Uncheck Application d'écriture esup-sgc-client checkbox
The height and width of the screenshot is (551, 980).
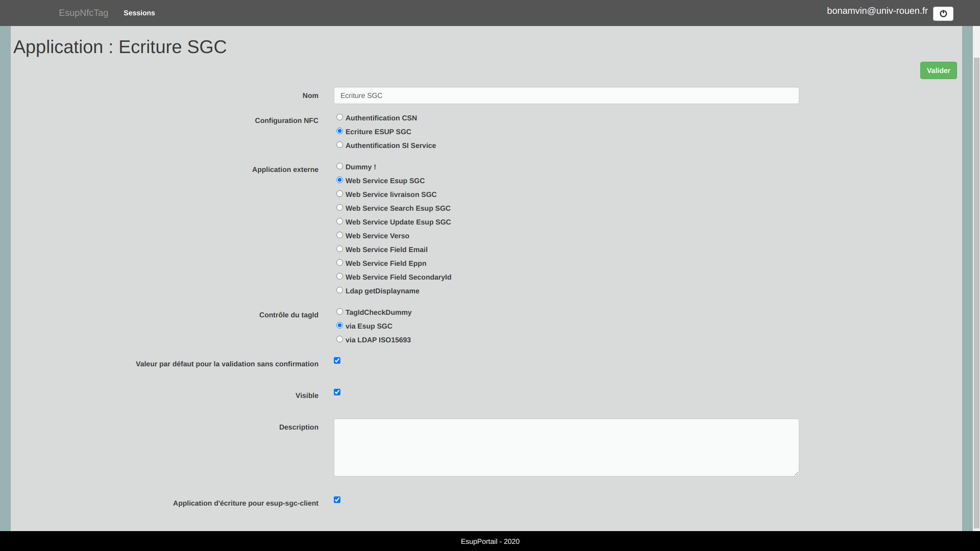click(x=337, y=500)
